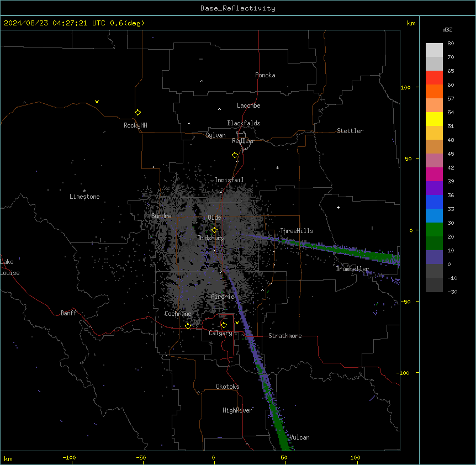476x465 pixels.
Task: Select the yellow diamond marker below Cochrane
Action: [x=188, y=326]
